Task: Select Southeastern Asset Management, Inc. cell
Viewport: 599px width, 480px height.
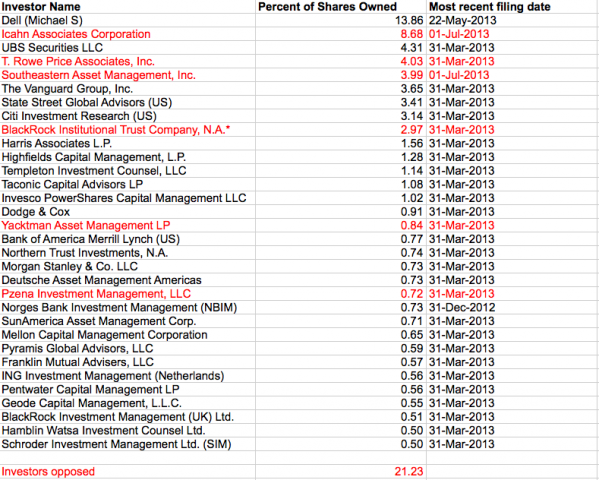Action: click(x=128, y=75)
